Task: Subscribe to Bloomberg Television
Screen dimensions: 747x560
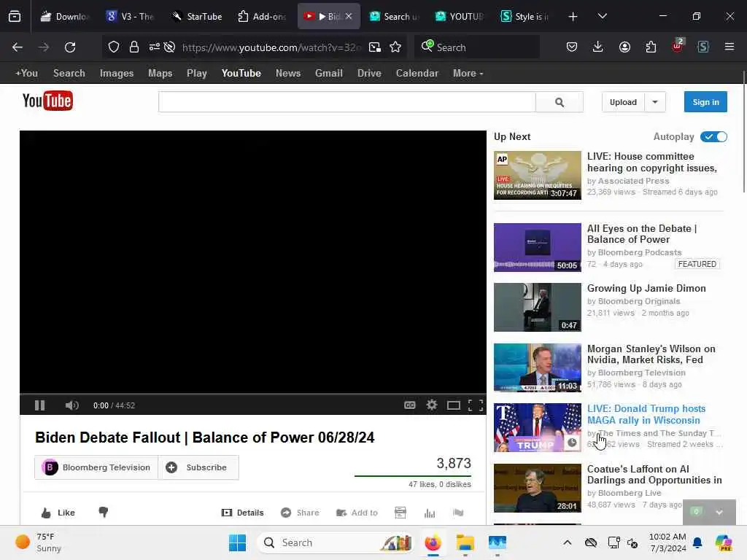Action: 198,467
